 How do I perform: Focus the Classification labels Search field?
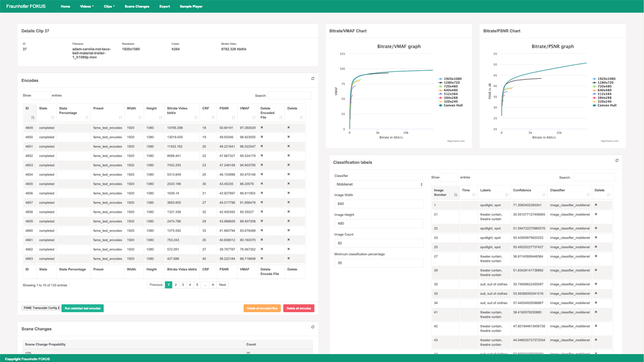click(594, 177)
